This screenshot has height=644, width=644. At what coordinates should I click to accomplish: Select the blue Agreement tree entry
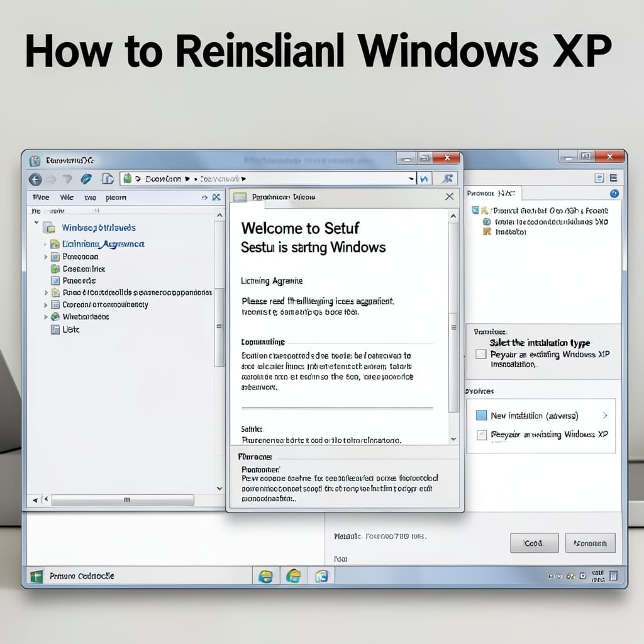(x=103, y=244)
